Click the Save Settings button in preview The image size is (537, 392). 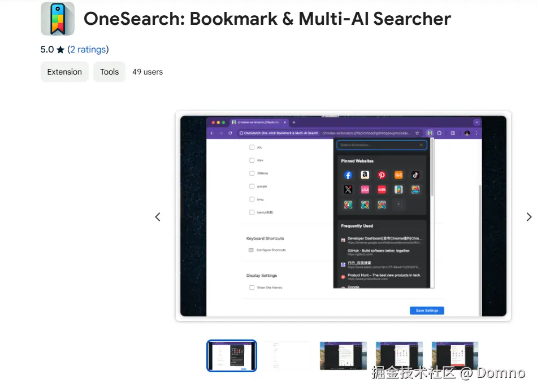[427, 311]
